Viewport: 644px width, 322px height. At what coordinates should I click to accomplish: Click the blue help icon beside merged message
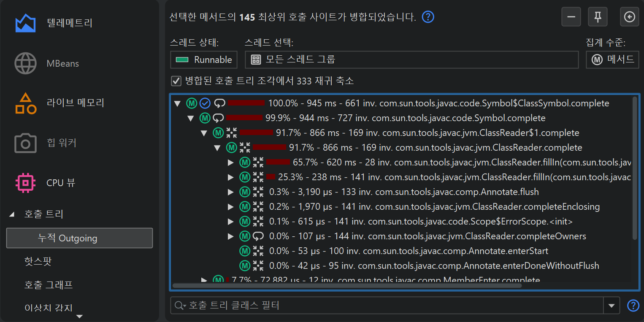[x=428, y=17]
